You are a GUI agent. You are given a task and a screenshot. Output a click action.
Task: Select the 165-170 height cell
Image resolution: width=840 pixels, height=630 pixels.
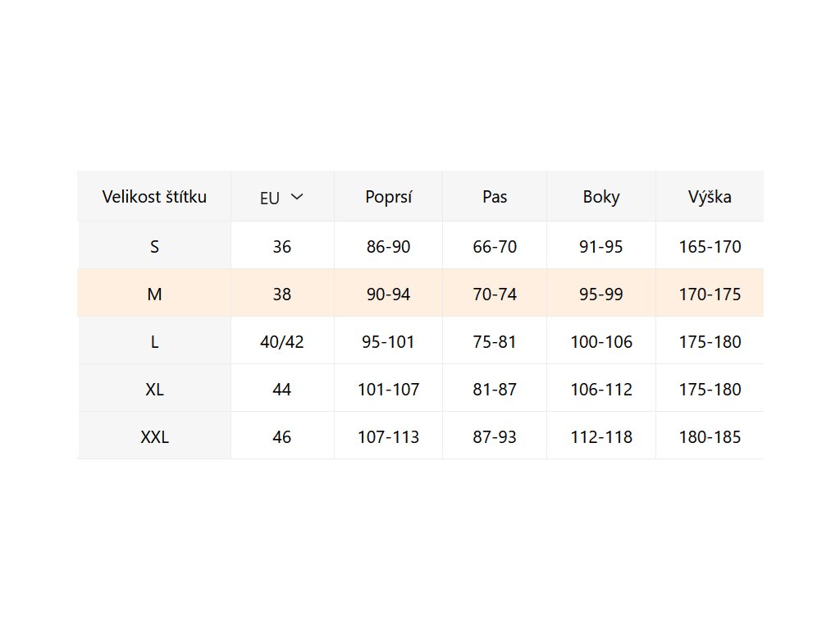point(710,246)
